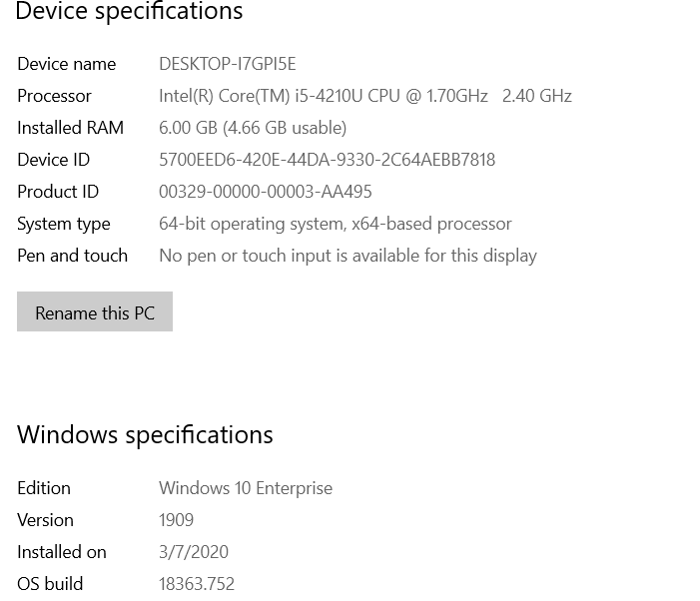Click the No pen or touch input text
700x601 pixels.
point(348,257)
